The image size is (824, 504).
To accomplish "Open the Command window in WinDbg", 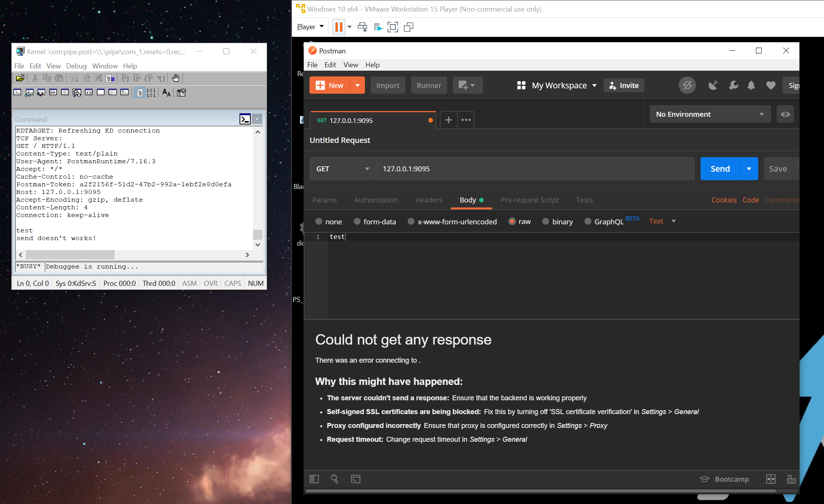I will click(x=17, y=92).
